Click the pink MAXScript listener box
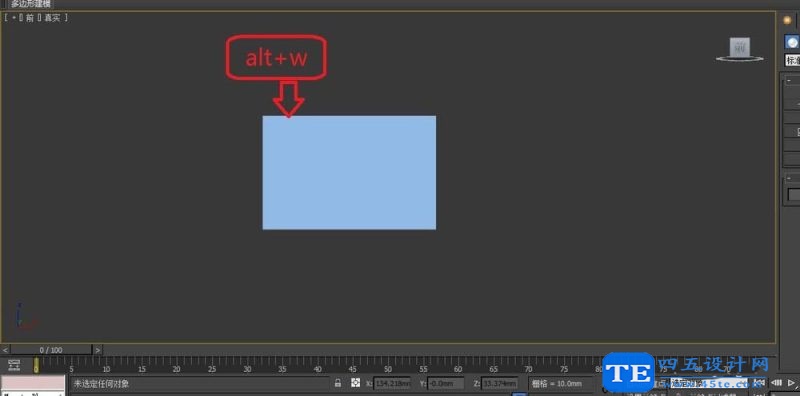800x396 pixels. point(33,383)
